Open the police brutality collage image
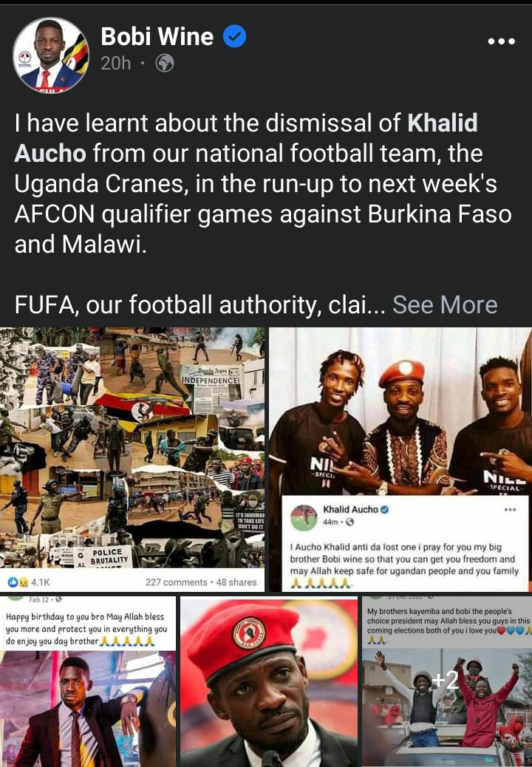 pos(132,448)
